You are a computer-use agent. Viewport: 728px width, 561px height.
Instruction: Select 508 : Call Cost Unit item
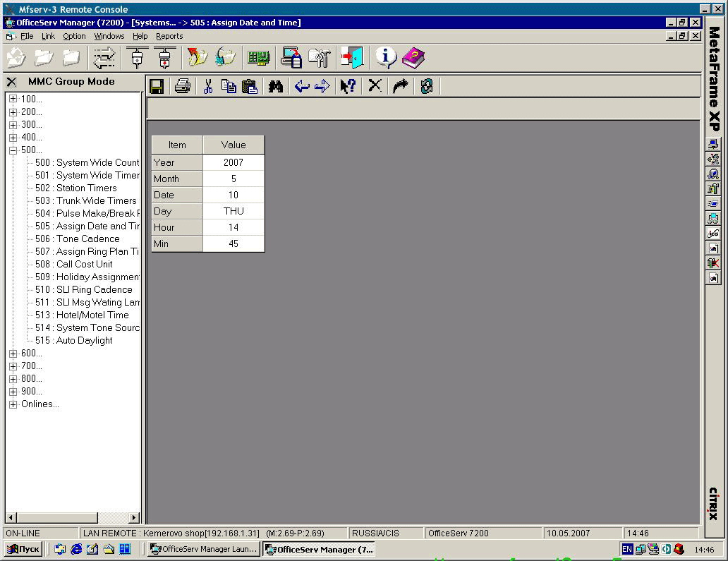pyautogui.click(x=74, y=264)
